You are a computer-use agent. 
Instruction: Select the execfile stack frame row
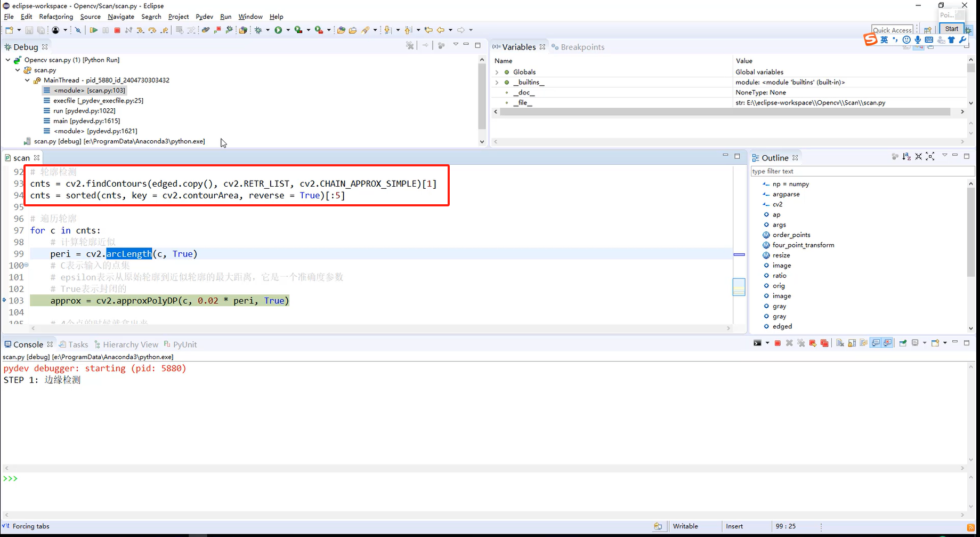(98, 100)
